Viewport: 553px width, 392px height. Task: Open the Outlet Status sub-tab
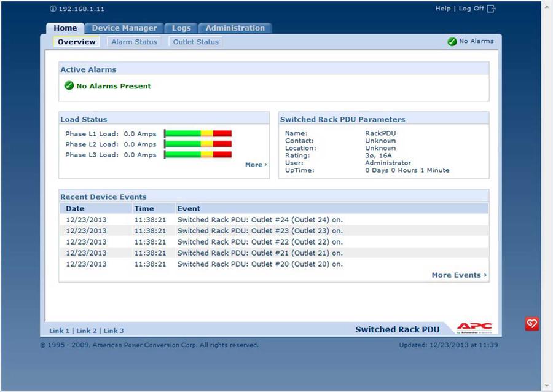point(195,42)
